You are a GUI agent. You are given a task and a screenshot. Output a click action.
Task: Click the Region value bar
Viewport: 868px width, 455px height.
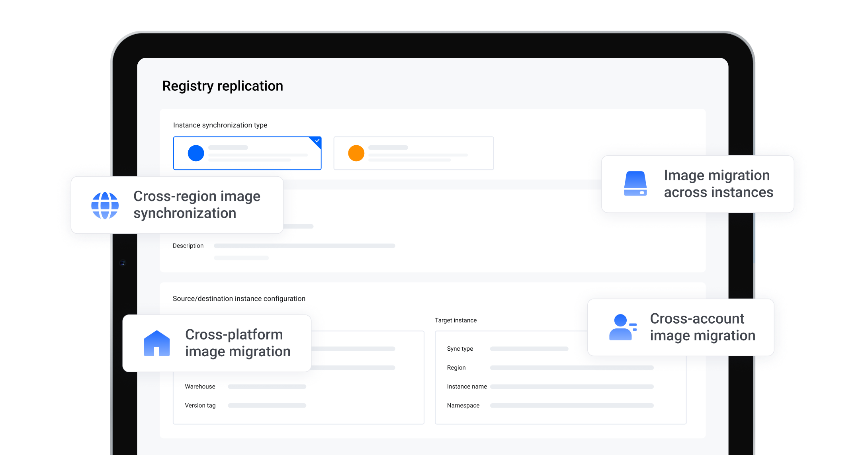(x=572, y=368)
